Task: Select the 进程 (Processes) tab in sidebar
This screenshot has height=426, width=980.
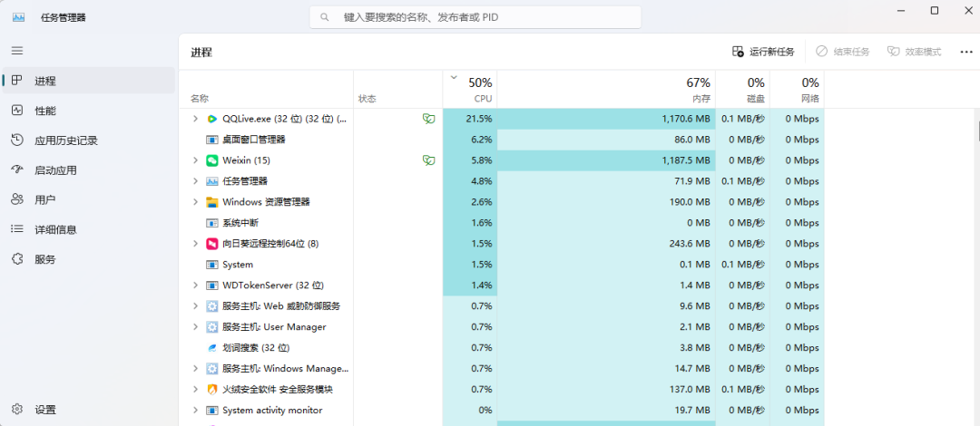Action: pyautogui.click(x=45, y=81)
